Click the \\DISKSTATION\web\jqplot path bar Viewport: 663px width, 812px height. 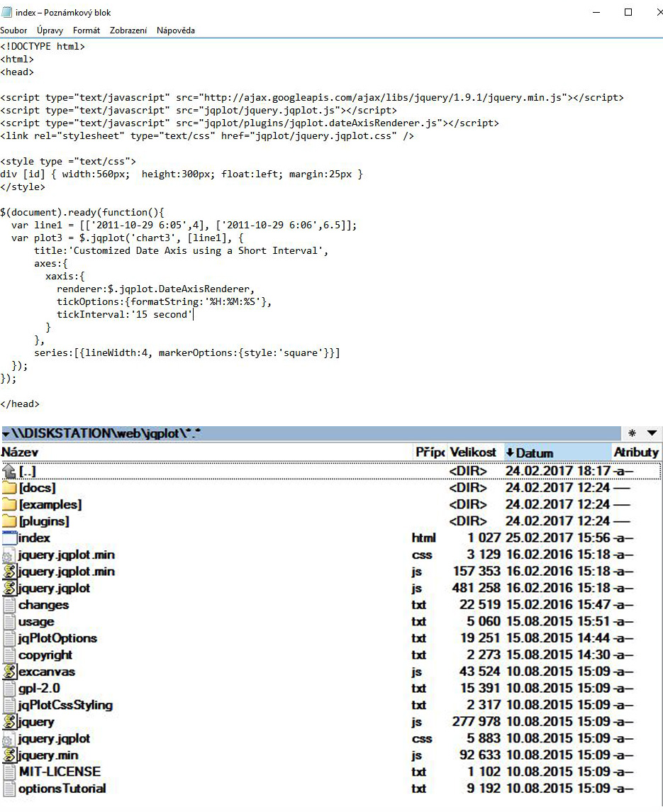311,433
